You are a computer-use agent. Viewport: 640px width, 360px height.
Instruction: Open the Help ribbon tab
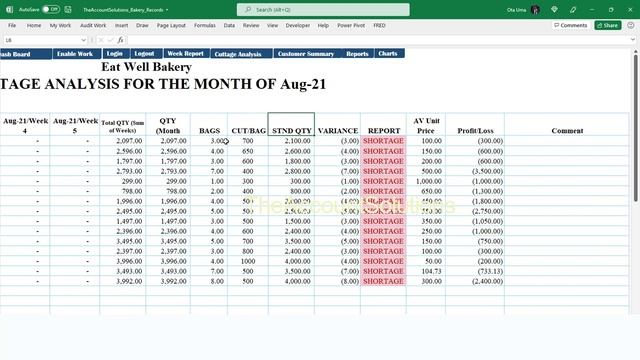tap(323, 25)
